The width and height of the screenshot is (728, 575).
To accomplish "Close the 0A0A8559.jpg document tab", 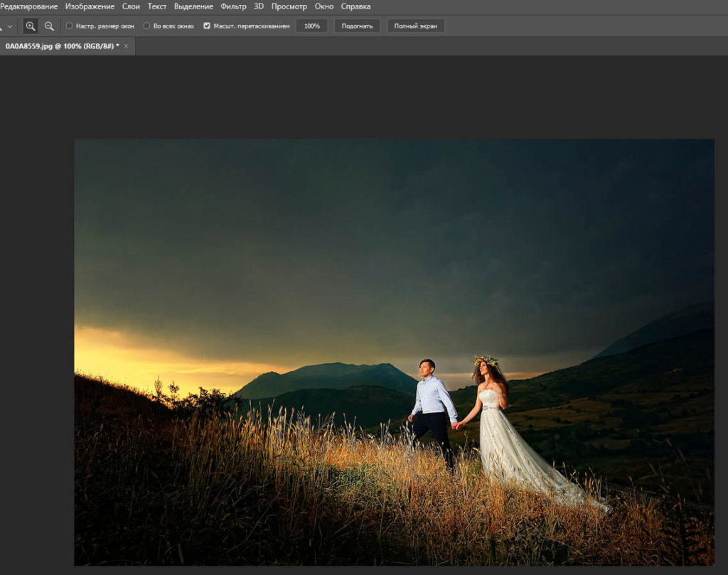I will [x=126, y=46].
